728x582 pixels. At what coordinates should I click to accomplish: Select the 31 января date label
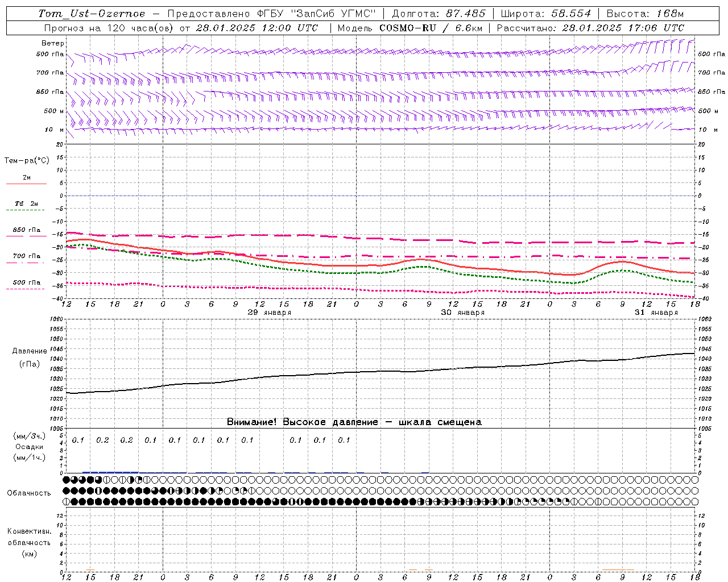(x=656, y=313)
